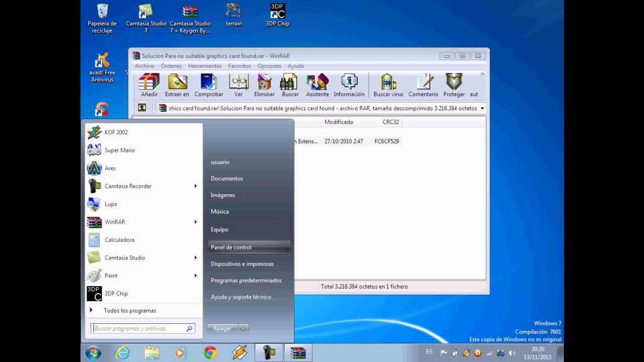This screenshot has width=644, height=362.
Task: Sort by the CRC32 column header
Action: [385, 122]
